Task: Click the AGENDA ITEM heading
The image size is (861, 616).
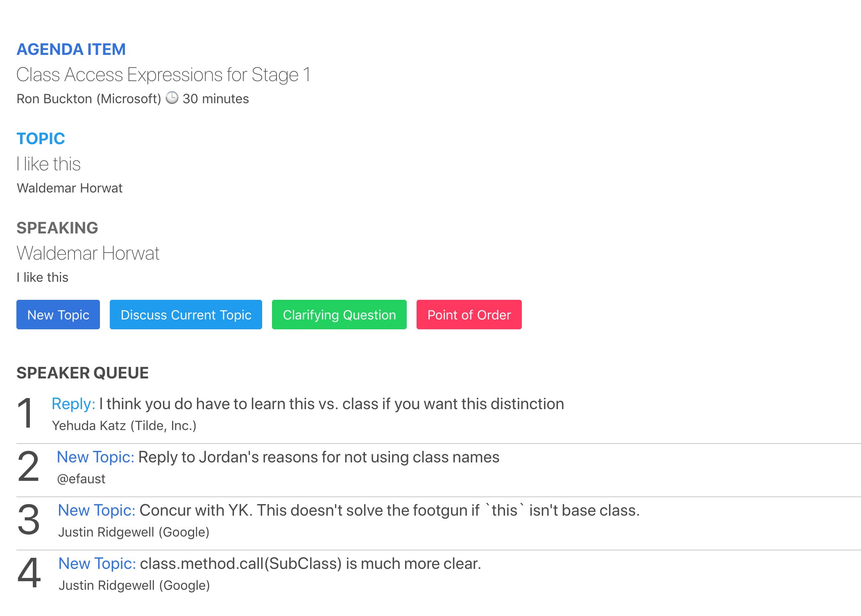Action: click(71, 50)
